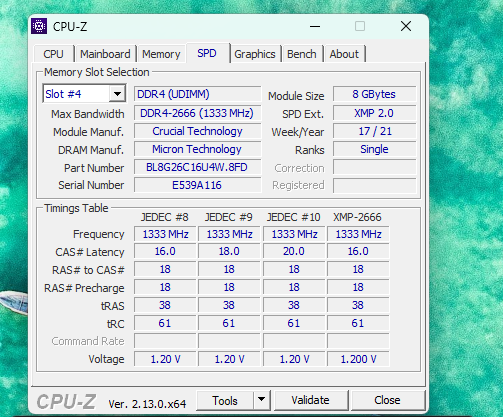Click the Module Manuf. label
This screenshot has height=417, width=503.
click(x=88, y=132)
